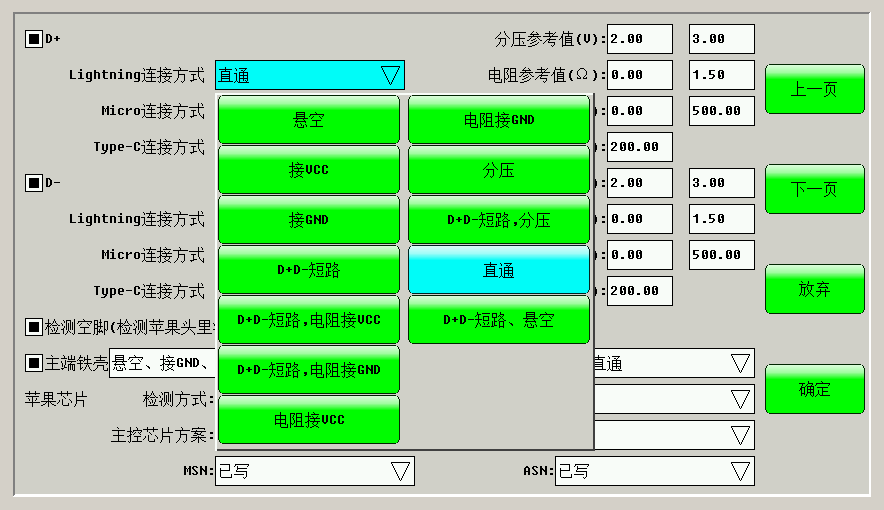The width and height of the screenshot is (884, 510).
Task: Select the 接VCC option
Action: [x=308, y=170]
